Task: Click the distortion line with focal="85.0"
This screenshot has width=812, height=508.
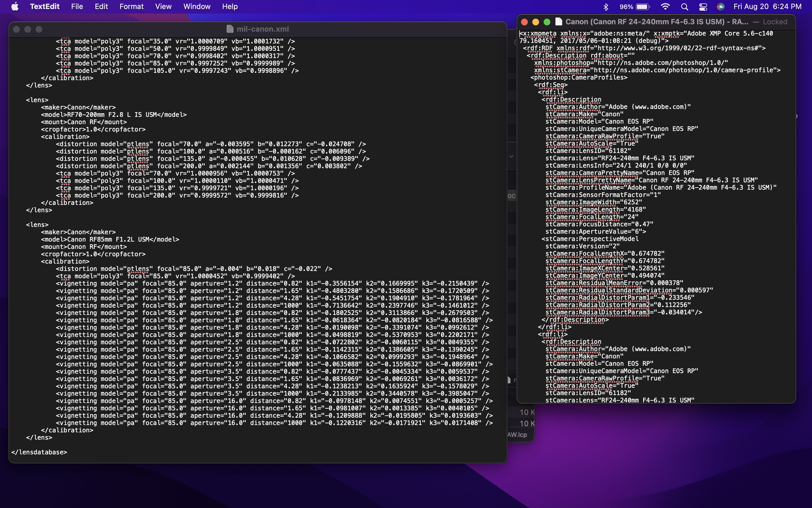Action: point(194,268)
